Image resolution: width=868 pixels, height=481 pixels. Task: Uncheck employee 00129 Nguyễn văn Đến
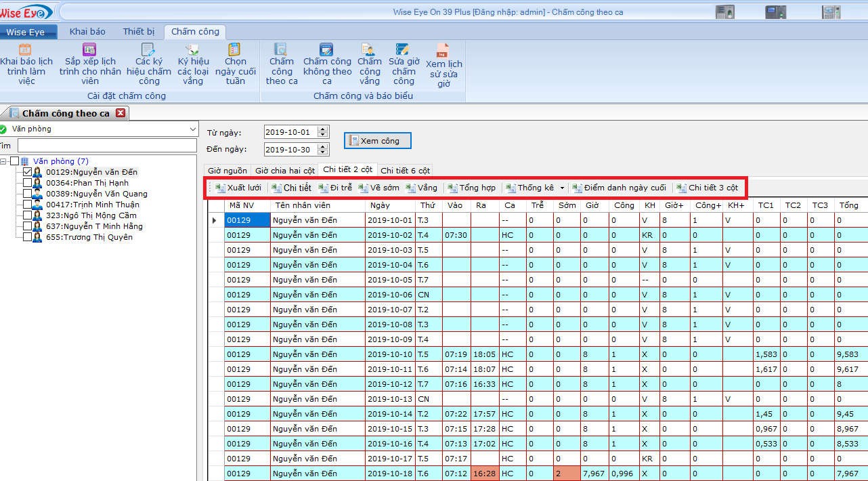coord(28,172)
